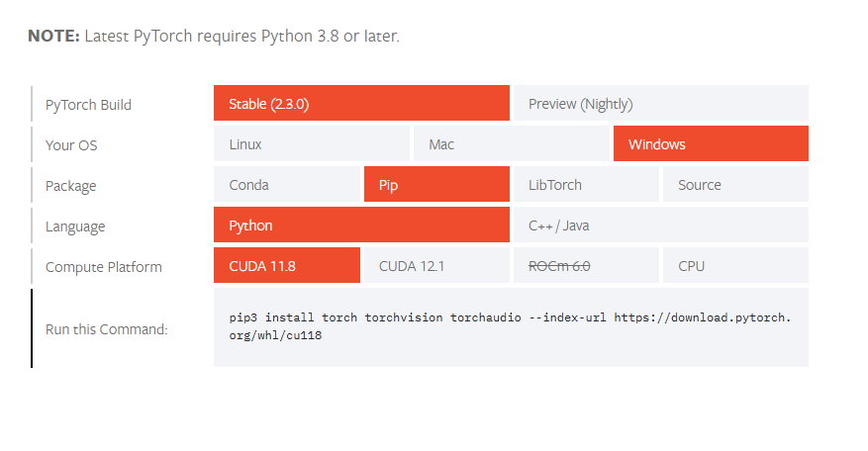Choose the Preview (Nightly) build

(x=661, y=103)
